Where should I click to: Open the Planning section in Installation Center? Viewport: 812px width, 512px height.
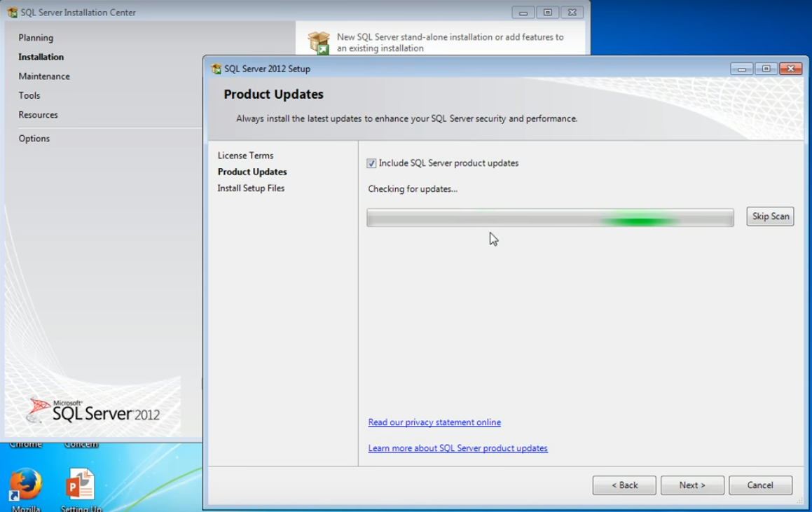(x=36, y=38)
